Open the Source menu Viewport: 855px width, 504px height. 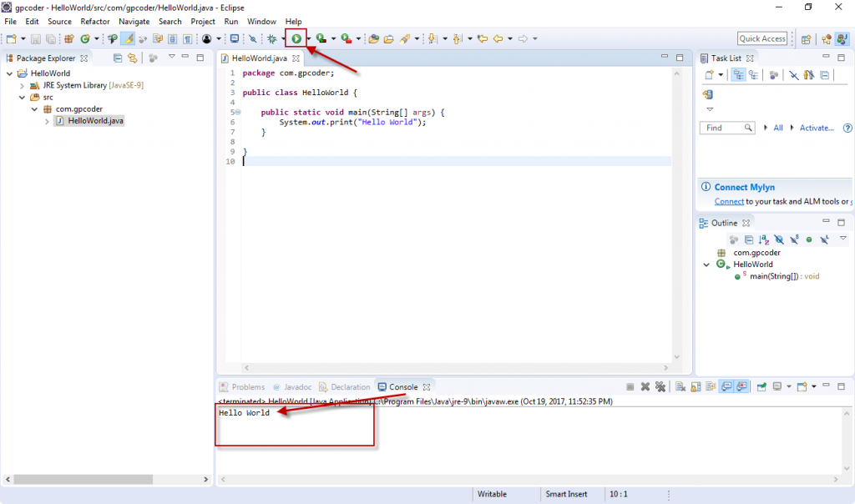click(x=59, y=21)
